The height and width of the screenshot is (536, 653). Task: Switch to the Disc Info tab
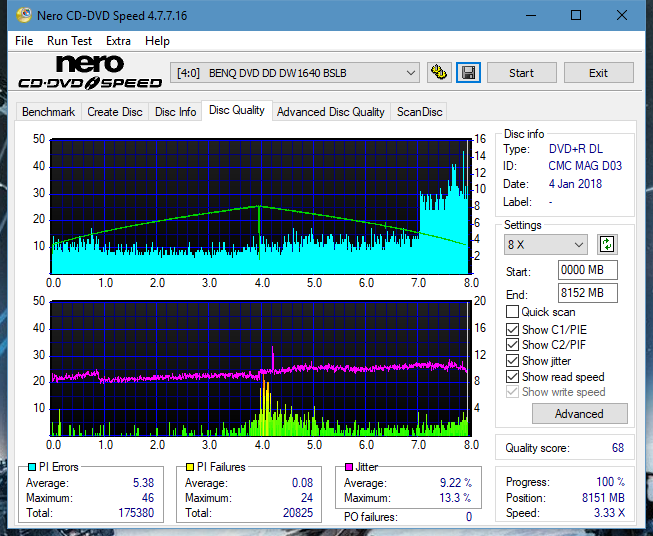coord(175,112)
